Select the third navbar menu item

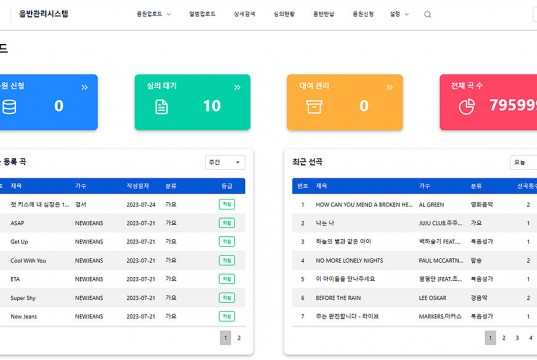point(244,14)
